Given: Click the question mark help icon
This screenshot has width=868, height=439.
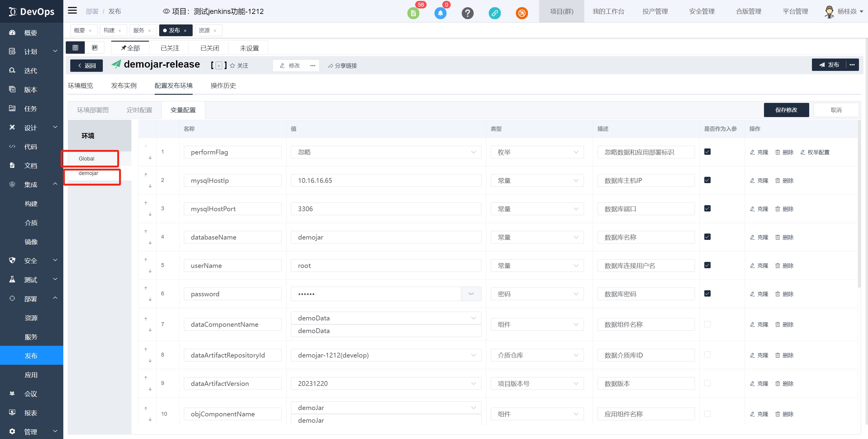Looking at the screenshot, I should (x=467, y=13).
